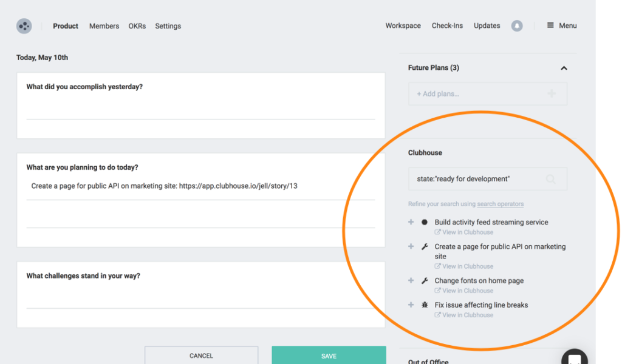Click the Future Plans (3) heading
The width and height of the screenshot is (622, 364).
(434, 68)
